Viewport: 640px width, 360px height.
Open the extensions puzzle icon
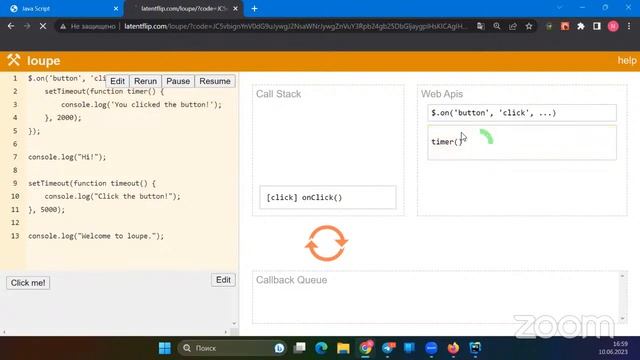581,27
